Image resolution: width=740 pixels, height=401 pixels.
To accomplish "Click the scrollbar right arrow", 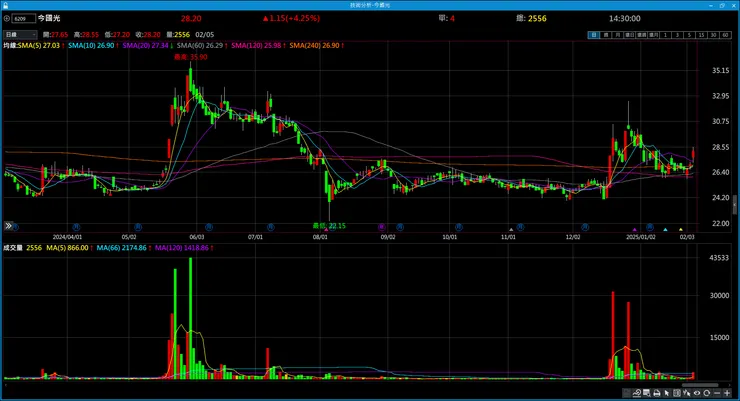I will click(730, 385).
